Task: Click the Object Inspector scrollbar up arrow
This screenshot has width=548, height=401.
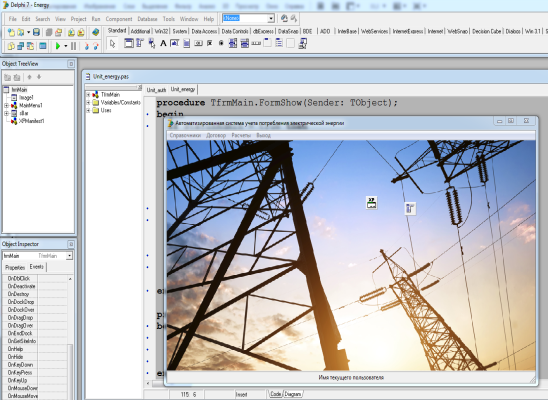Action: [x=70, y=279]
